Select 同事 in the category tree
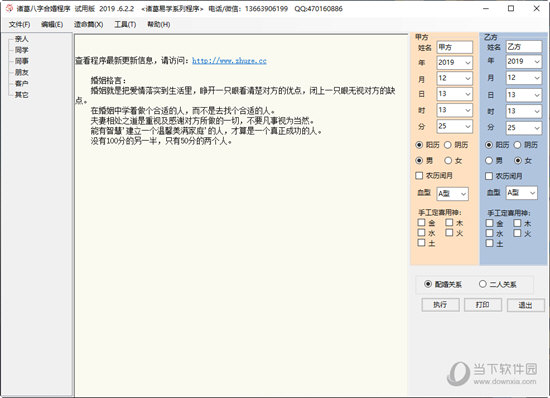The image size is (550, 398). (x=21, y=61)
